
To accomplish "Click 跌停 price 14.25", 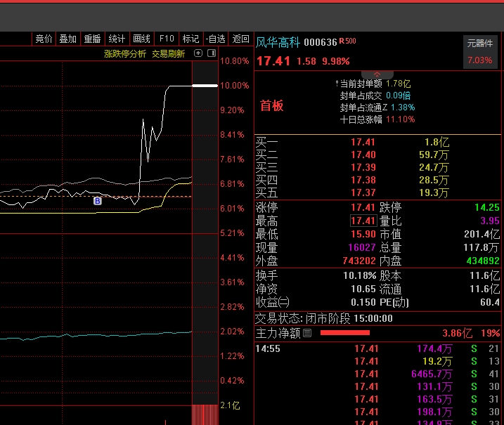I will 487,207.
